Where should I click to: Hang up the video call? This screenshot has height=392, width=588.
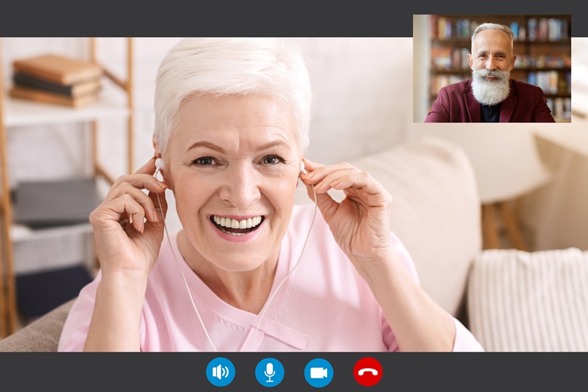tap(368, 372)
